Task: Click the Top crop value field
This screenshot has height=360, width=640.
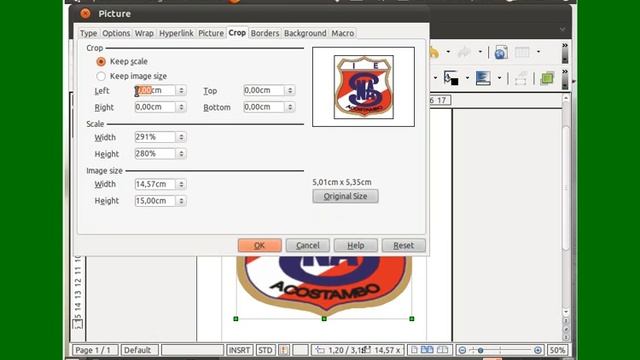Action: click(x=264, y=90)
